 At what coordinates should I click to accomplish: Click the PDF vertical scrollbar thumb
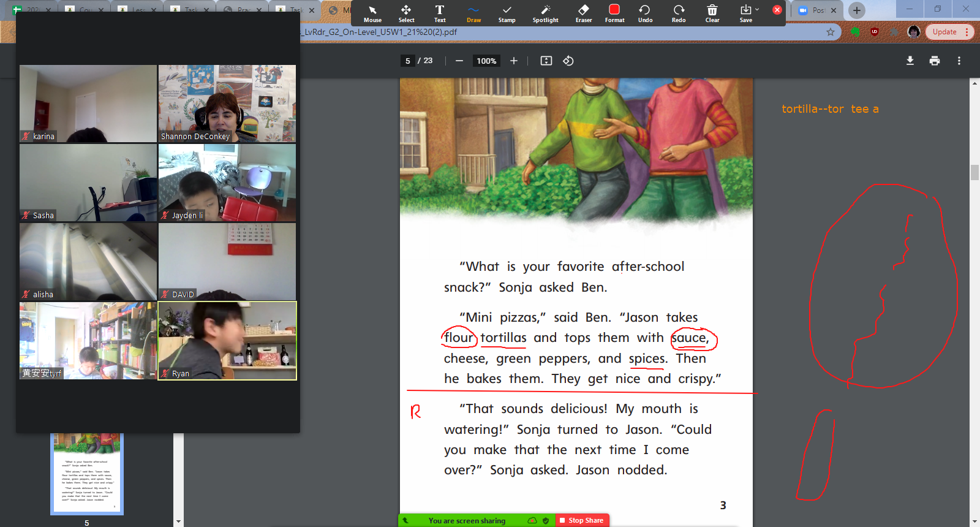click(x=974, y=172)
